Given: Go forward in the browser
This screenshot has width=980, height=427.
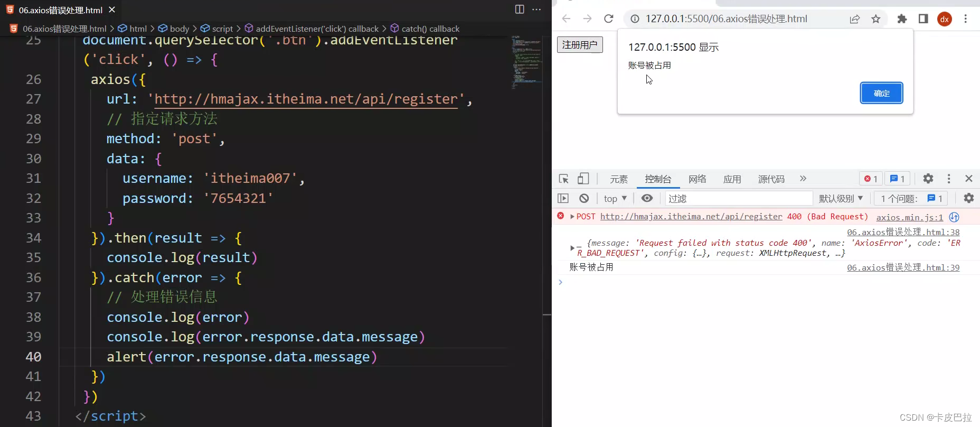Looking at the screenshot, I should click(x=587, y=19).
